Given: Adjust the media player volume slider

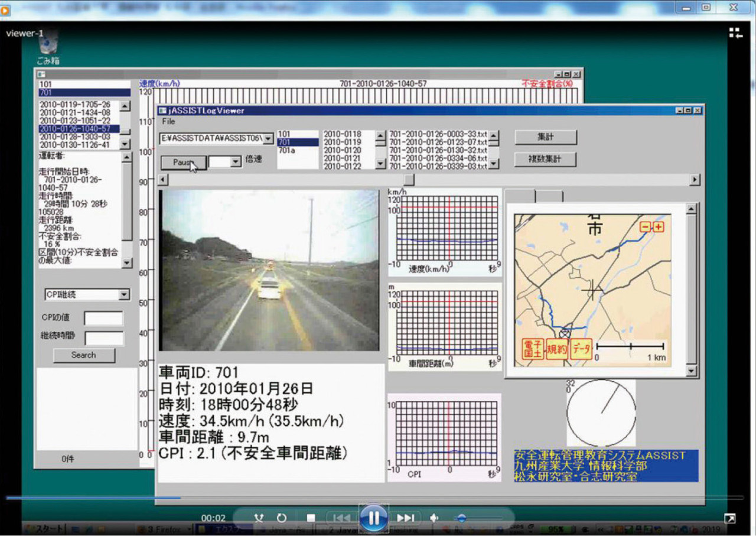Looking at the screenshot, I should coord(462,518).
